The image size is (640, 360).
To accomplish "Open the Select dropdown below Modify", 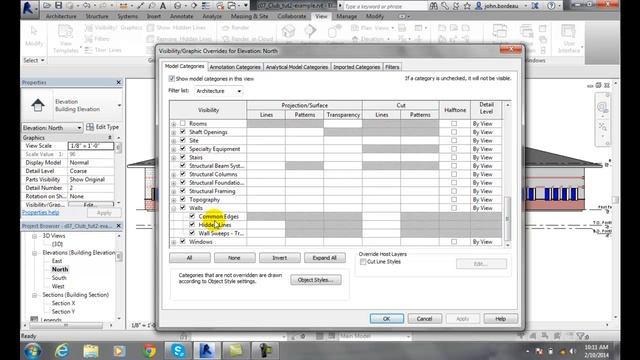I will pos(34,60).
